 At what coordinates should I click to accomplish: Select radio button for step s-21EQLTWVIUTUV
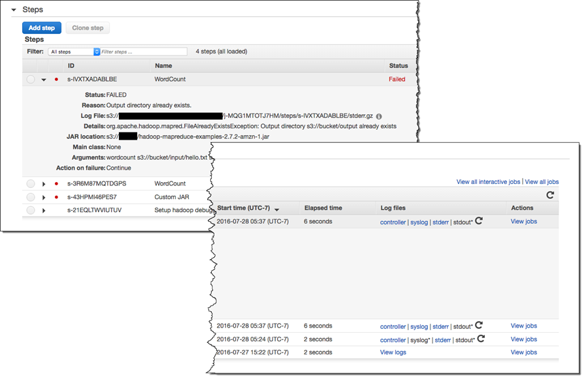tap(30, 210)
